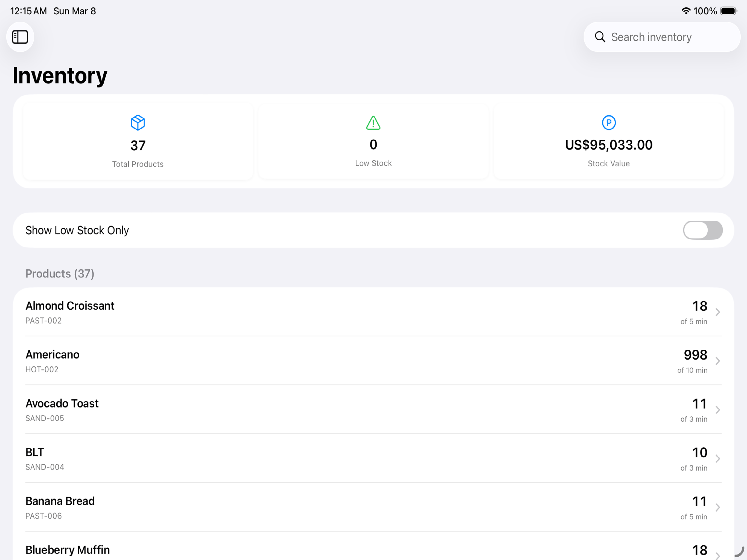Click the SAND-005 SKU code
The height and width of the screenshot is (560, 747).
pos(45,418)
